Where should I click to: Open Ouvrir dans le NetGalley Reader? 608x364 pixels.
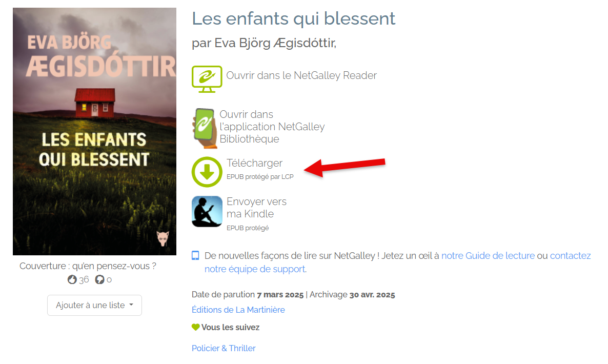pyautogui.click(x=301, y=75)
